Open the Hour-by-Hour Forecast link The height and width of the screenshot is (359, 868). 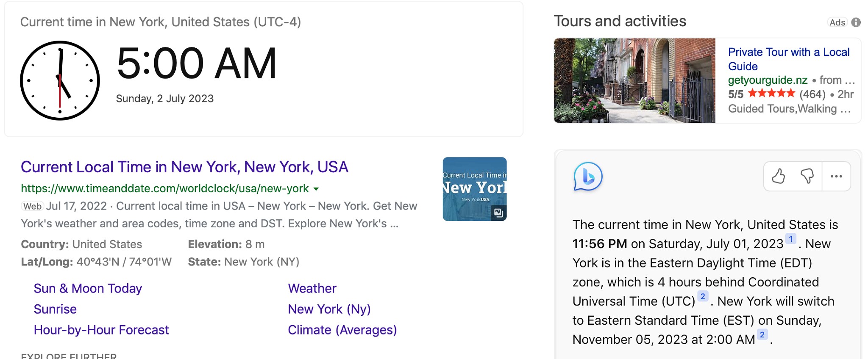101,330
